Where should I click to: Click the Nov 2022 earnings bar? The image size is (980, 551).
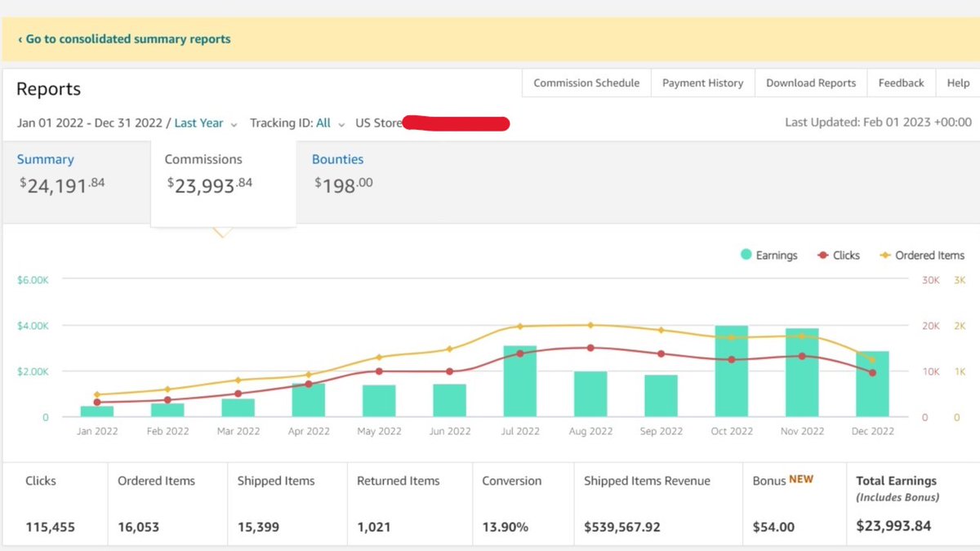[802, 373]
